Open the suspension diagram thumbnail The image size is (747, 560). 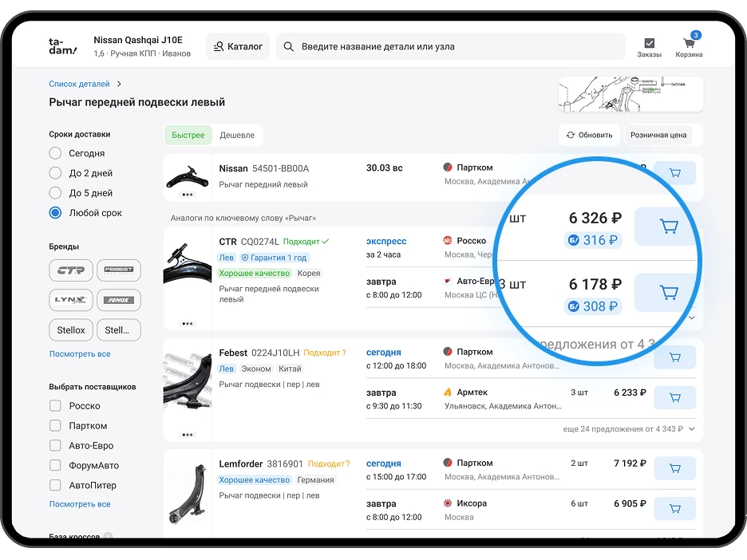click(x=630, y=94)
